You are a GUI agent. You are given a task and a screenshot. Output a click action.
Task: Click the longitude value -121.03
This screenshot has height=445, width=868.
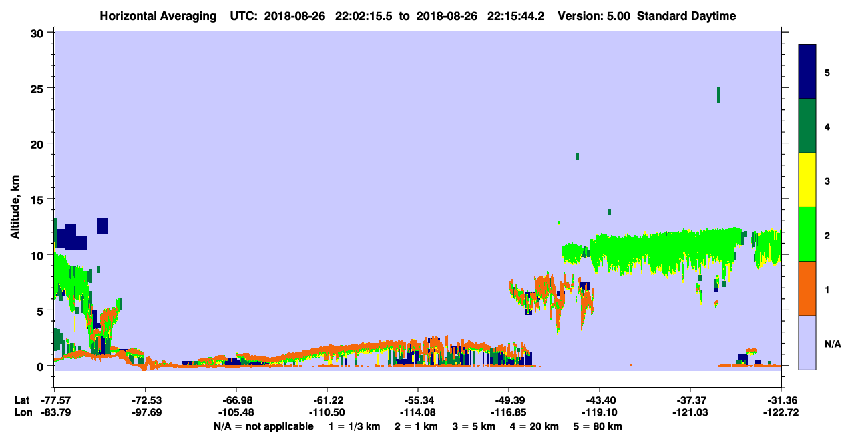pos(690,412)
